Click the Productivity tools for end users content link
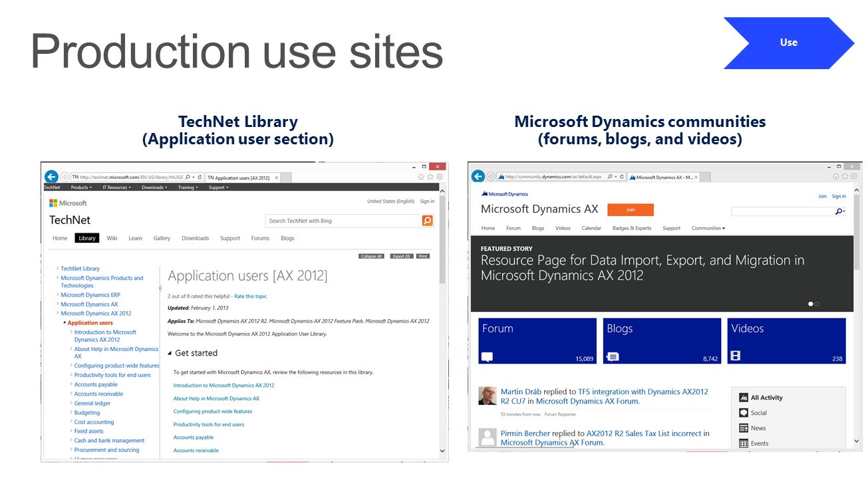Screen dimensions: 868x488 click(x=209, y=424)
